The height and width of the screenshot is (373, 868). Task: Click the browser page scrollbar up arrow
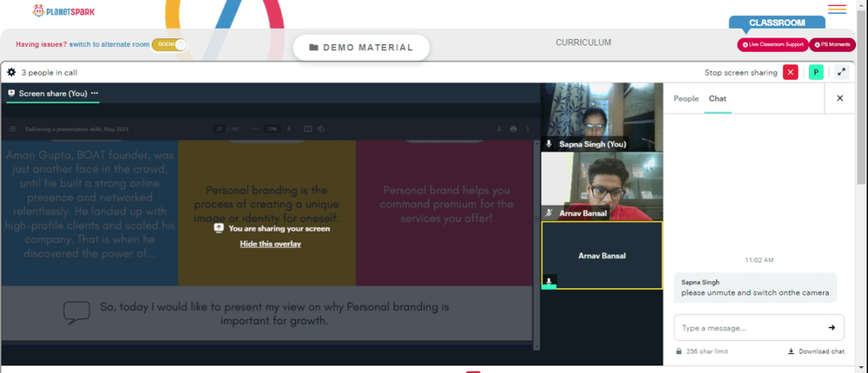coord(862,4)
